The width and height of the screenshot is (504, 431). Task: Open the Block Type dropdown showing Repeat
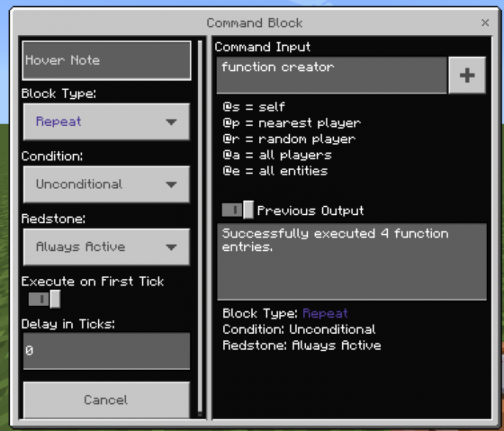click(x=107, y=122)
